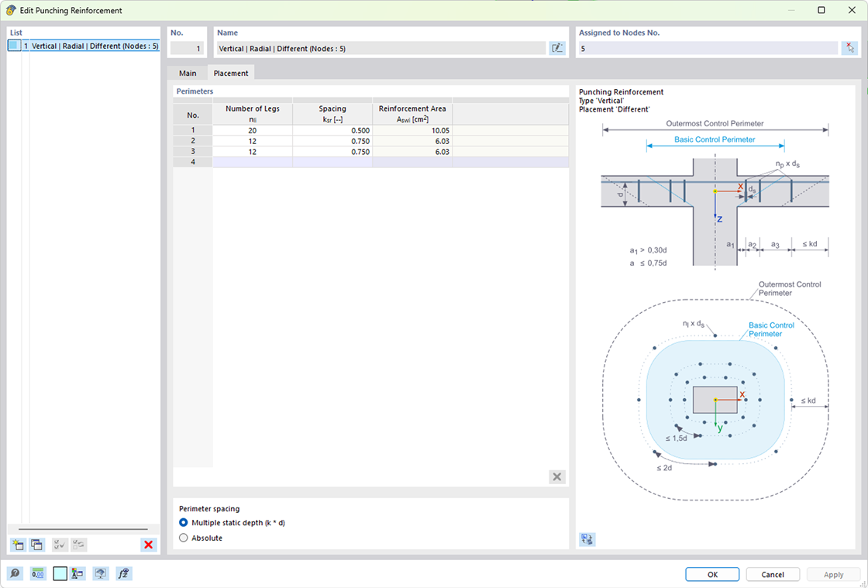Select Number of Legs cell in row 2

(x=253, y=141)
